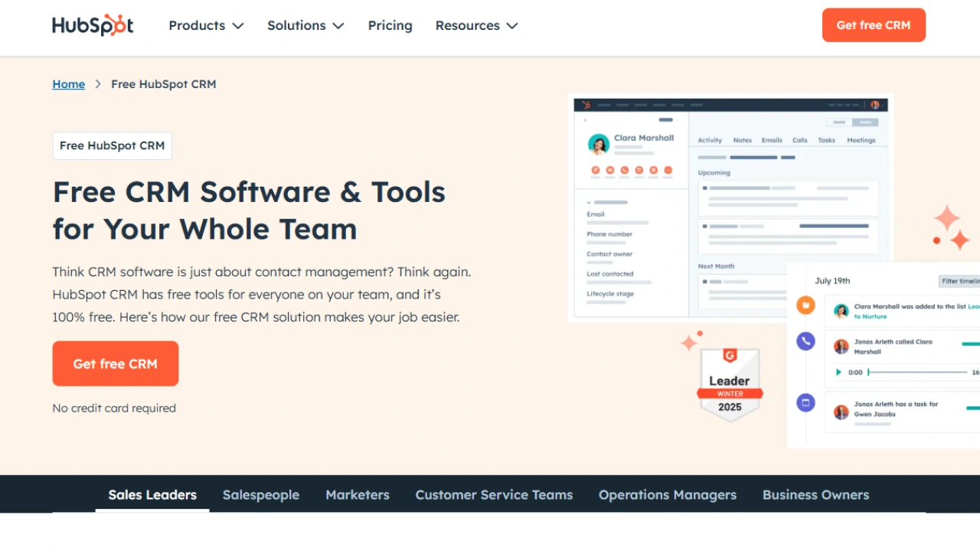Image resolution: width=980 pixels, height=551 pixels.
Task: Click the call recording progress slider
Action: point(916,372)
